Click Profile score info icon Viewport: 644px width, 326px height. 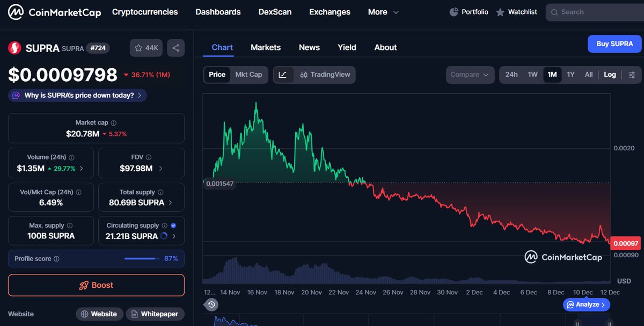[57, 259]
